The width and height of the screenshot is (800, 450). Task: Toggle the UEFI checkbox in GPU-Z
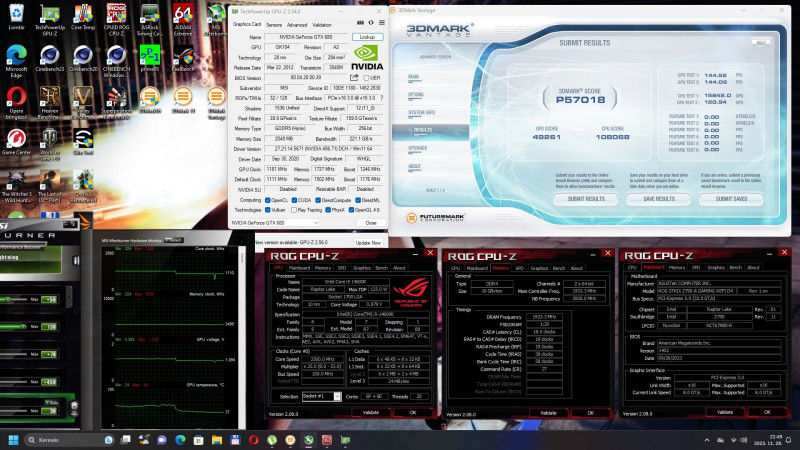366,78
